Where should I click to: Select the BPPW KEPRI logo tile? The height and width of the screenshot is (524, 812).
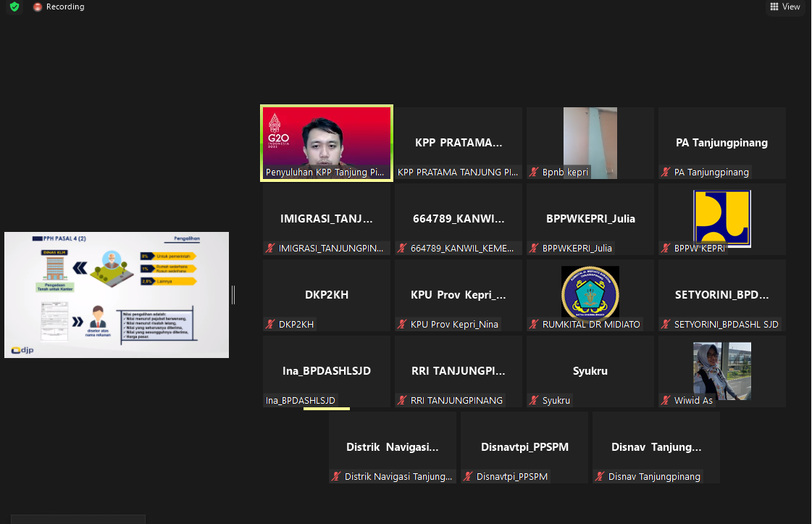point(721,217)
